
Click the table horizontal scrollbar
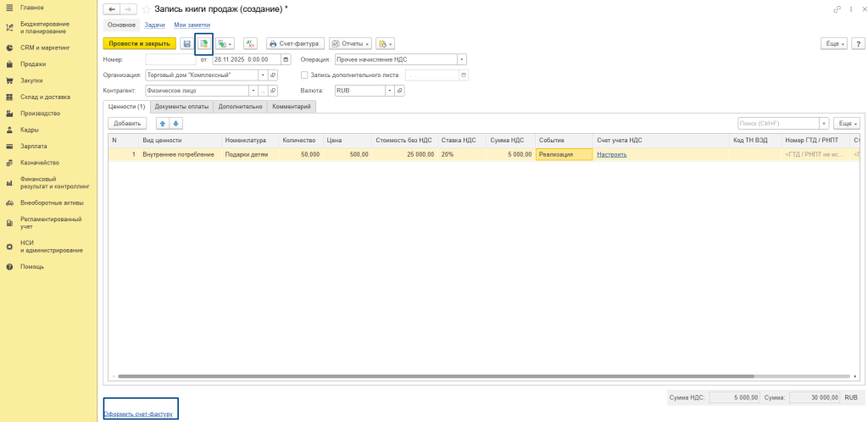click(x=424, y=375)
